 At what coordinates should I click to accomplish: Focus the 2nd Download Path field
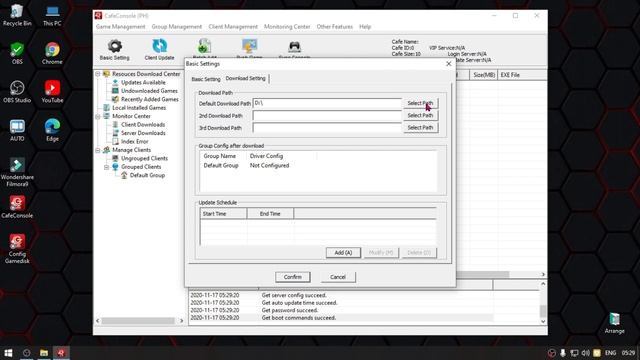coord(327,116)
